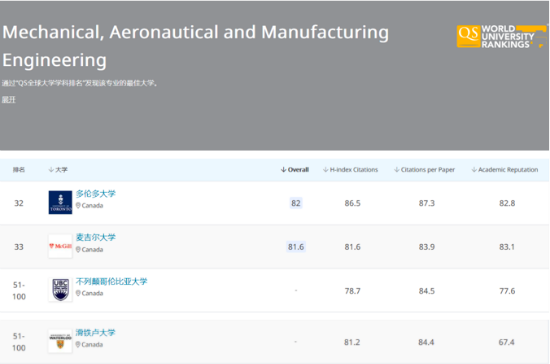The image size is (550, 364).
Task: Open the 滑铁卢大学 link
Action: [95, 332]
